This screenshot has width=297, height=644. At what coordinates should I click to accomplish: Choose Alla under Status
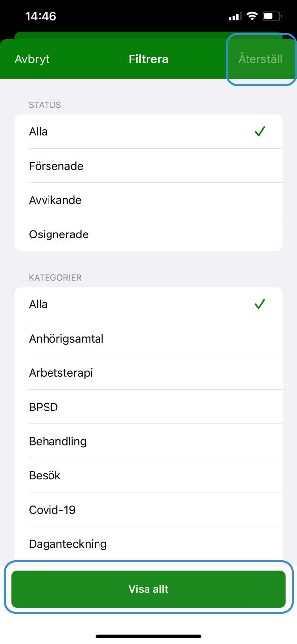(x=148, y=132)
